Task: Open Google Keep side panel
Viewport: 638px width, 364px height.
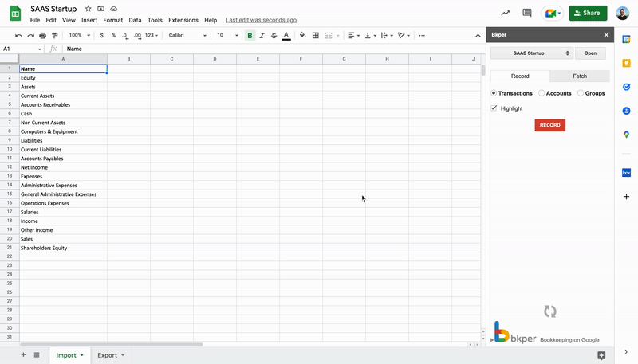Action: [x=626, y=64]
